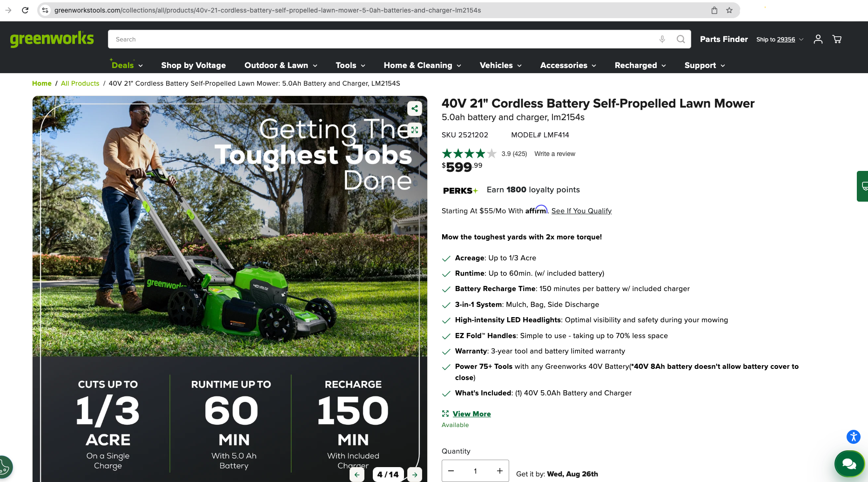Click 'Get it by: Wed, Aug 26th' text
Viewport: 868px width, 482px height.
[557, 474]
